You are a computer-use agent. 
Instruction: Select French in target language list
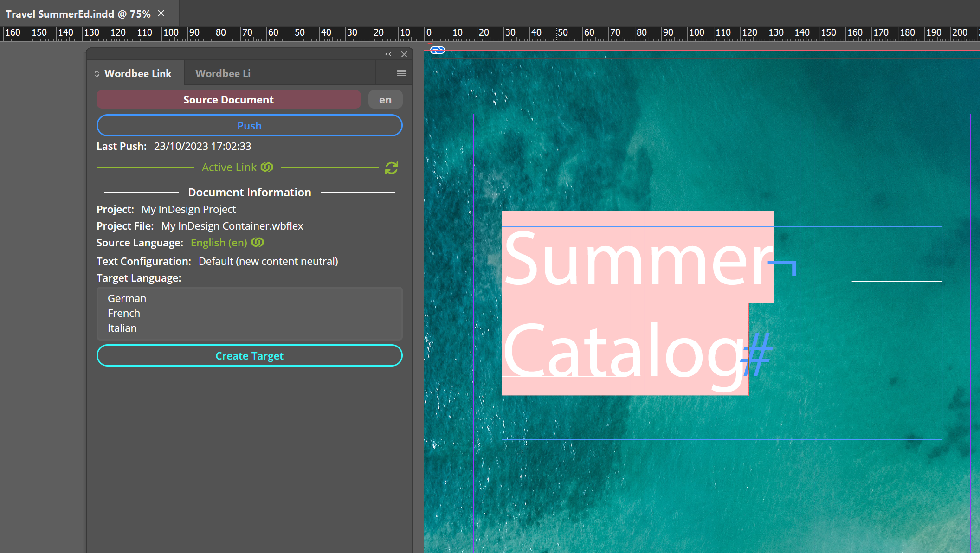124,313
